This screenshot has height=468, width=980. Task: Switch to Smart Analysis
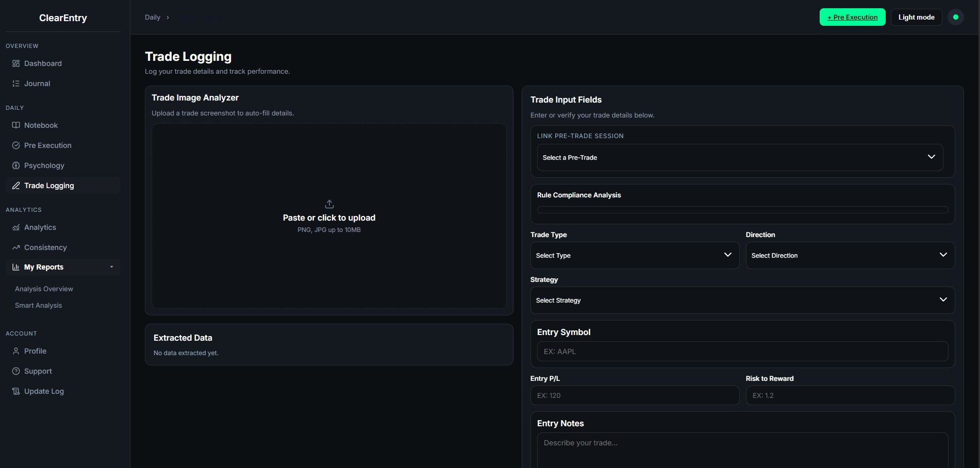coord(38,305)
